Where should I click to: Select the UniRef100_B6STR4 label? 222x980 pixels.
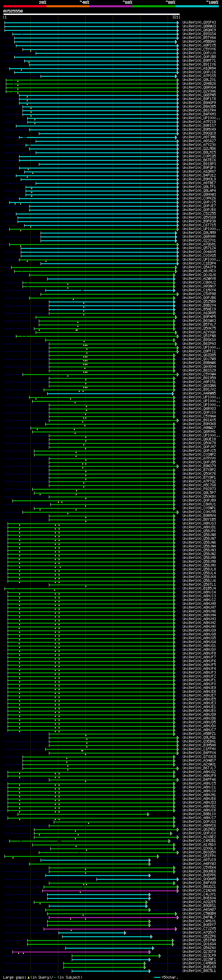click(x=199, y=110)
